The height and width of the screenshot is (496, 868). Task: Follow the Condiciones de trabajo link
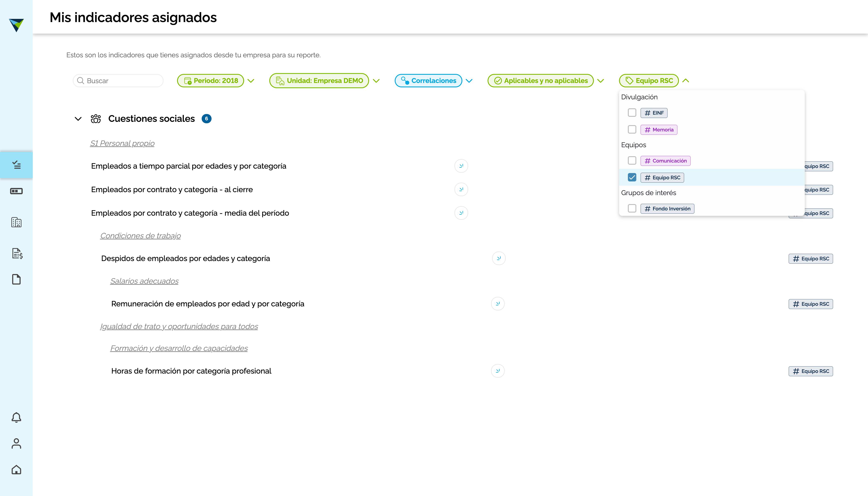[140, 236]
